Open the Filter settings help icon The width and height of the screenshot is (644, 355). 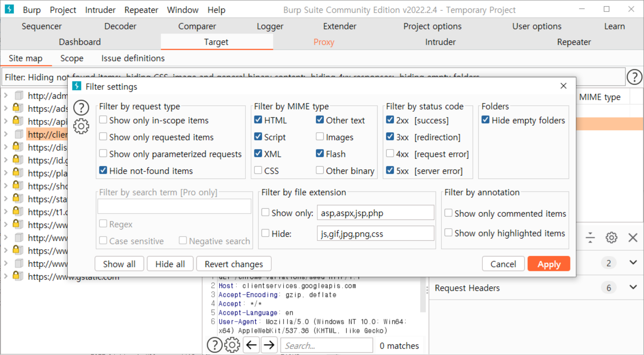click(x=81, y=108)
